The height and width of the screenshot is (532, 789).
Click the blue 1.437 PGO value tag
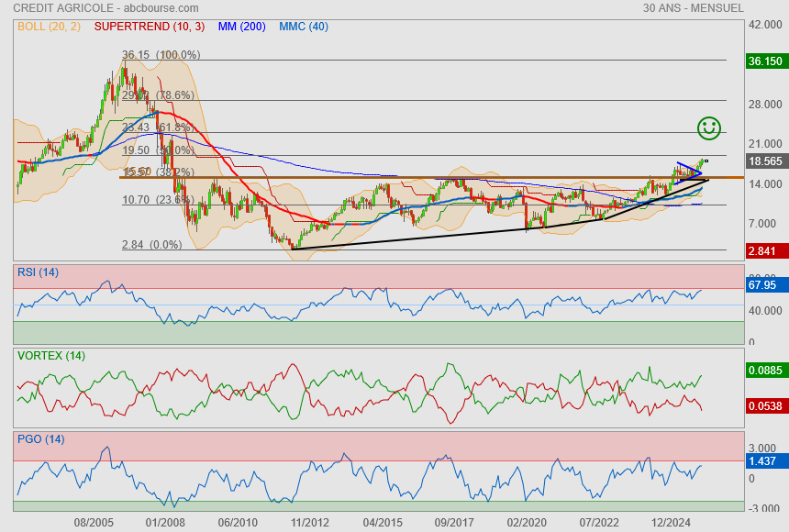coord(763,463)
